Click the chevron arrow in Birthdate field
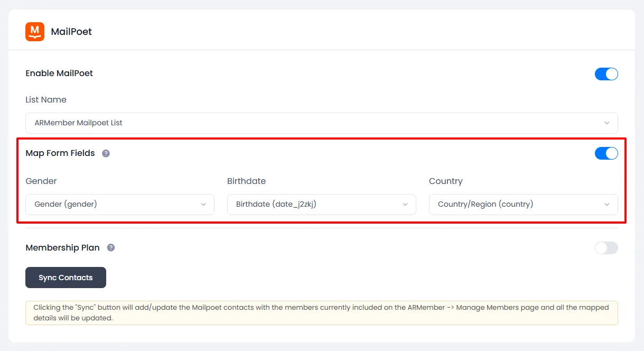This screenshot has width=644, height=351. point(405,205)
